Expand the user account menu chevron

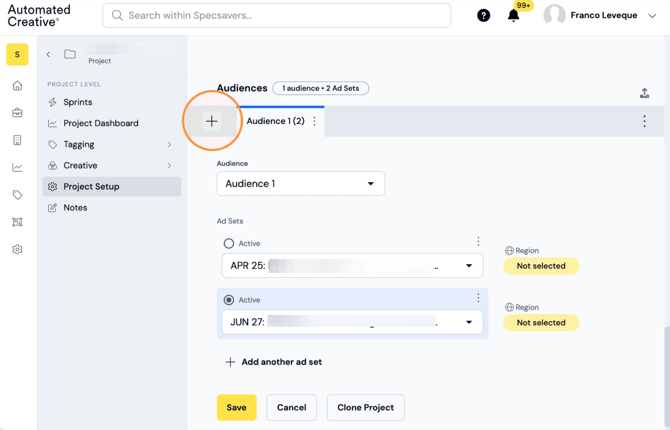click(x=652, y=16)
